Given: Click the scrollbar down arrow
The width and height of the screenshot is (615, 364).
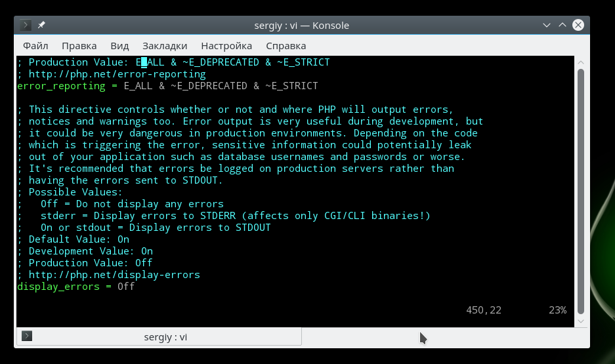Looking at the screenshot, I should (x=581, y=321).
